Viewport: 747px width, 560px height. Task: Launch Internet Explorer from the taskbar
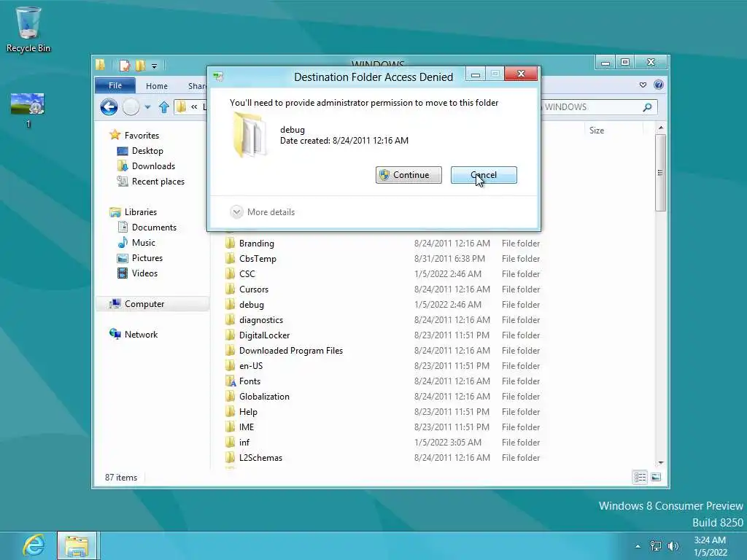[34, 545]
